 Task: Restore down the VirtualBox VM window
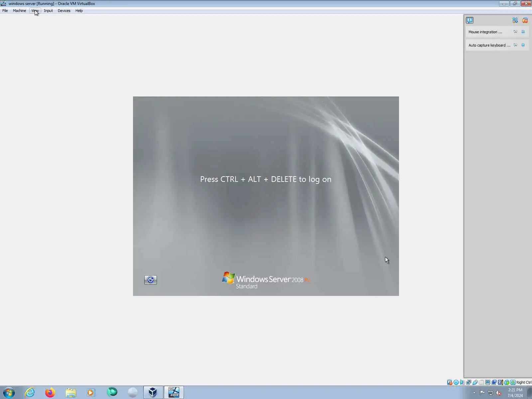pyautogui.click(x=515, y=3)
